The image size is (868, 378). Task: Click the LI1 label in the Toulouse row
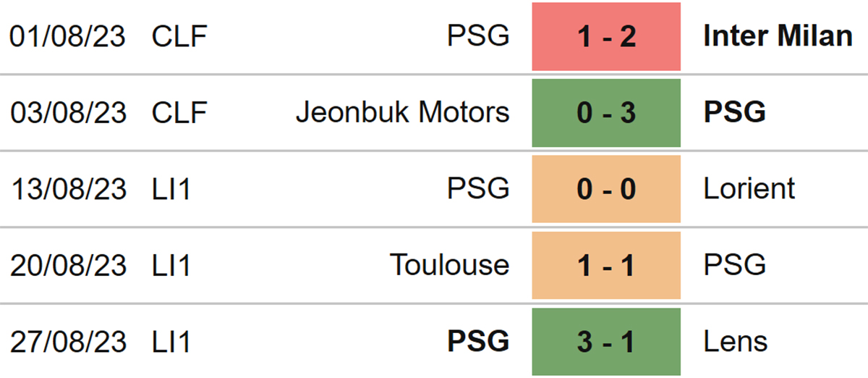[x=171, y=265]
